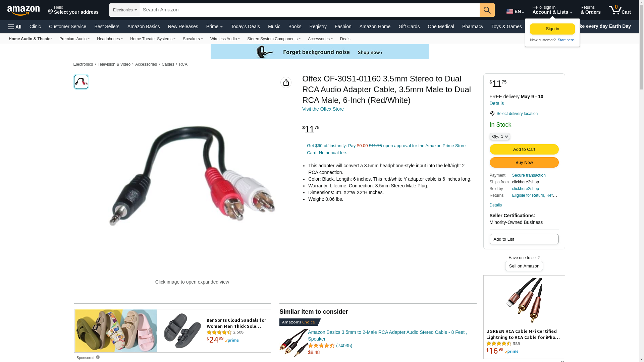Click the Buy Now button
Image resolution: width=644 pixels, height=362 pixels.
(x=524, y=163)
